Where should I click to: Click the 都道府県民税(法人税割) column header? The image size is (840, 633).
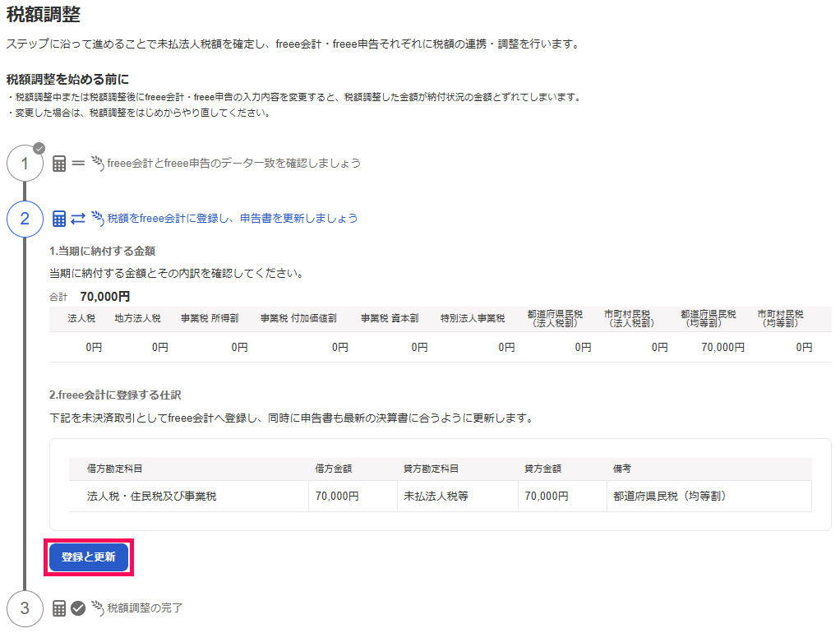(x=555, y=318)
